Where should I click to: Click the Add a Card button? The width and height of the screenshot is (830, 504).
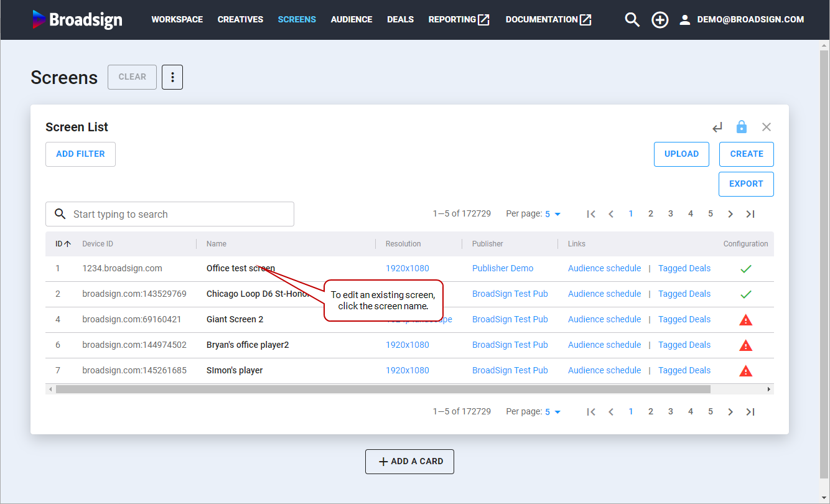(x=409, y=462)
